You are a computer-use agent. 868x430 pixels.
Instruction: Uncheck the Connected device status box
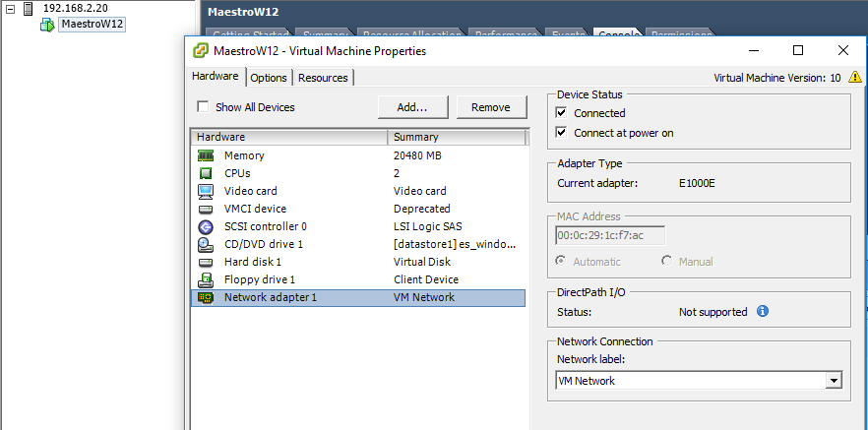click(x=562, y=113)
